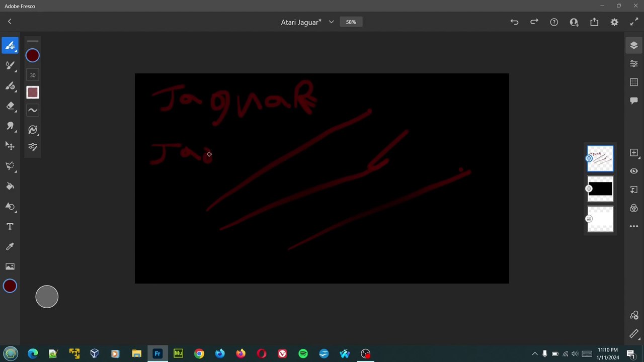The image size is (644, 362).
Task: Open Opera browser from taskbar
Action: 262,353
